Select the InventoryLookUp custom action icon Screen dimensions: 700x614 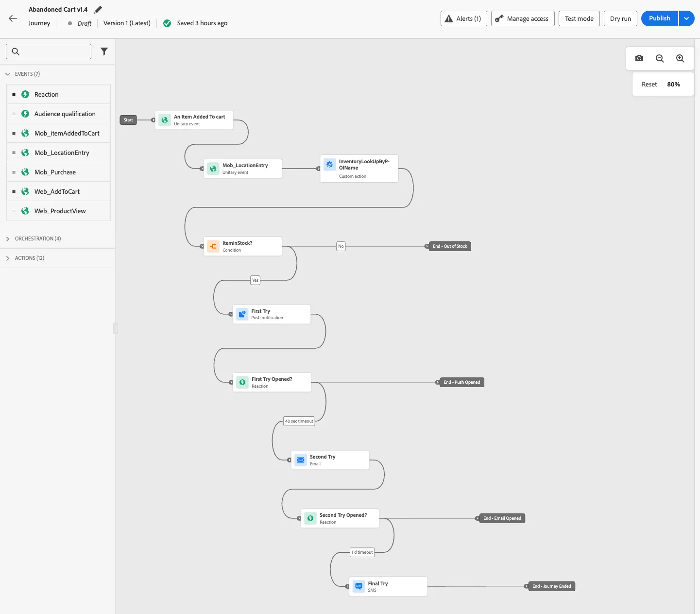pos(330,165)
